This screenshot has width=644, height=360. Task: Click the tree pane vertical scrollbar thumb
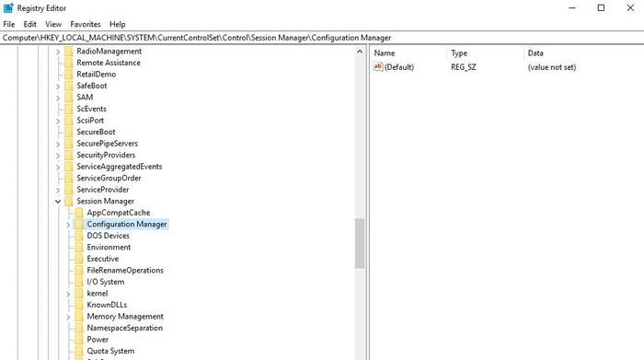point(360,243)
